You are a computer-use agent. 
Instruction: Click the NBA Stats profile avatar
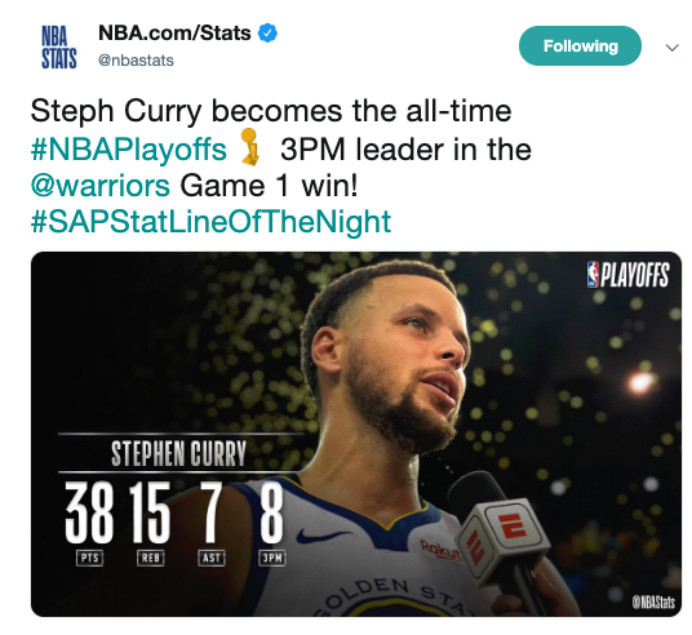pos(60,45)
